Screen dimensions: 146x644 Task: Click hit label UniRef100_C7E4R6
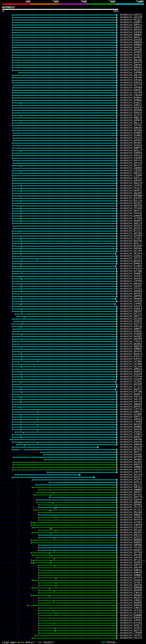131,633
